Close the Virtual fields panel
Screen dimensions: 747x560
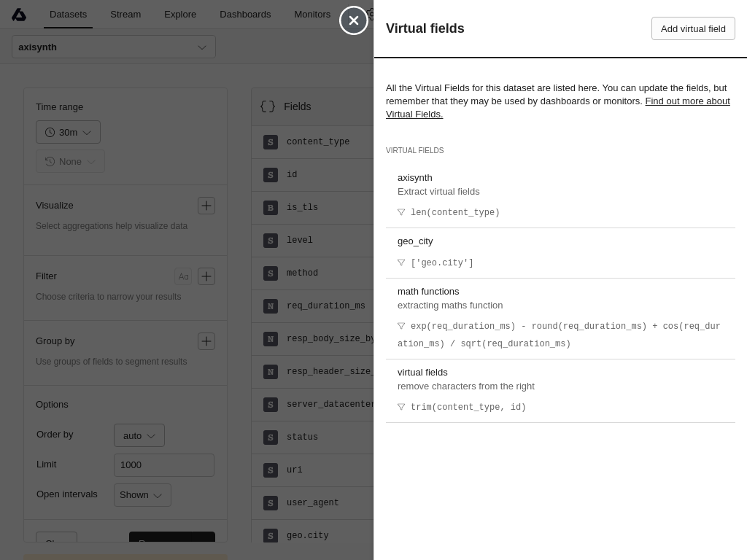[354, 20]
